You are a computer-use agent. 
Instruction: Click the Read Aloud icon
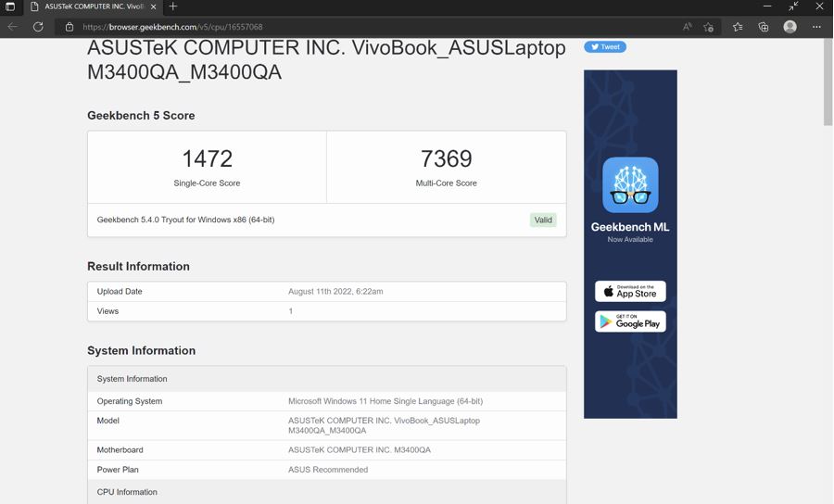click(688, 27)
